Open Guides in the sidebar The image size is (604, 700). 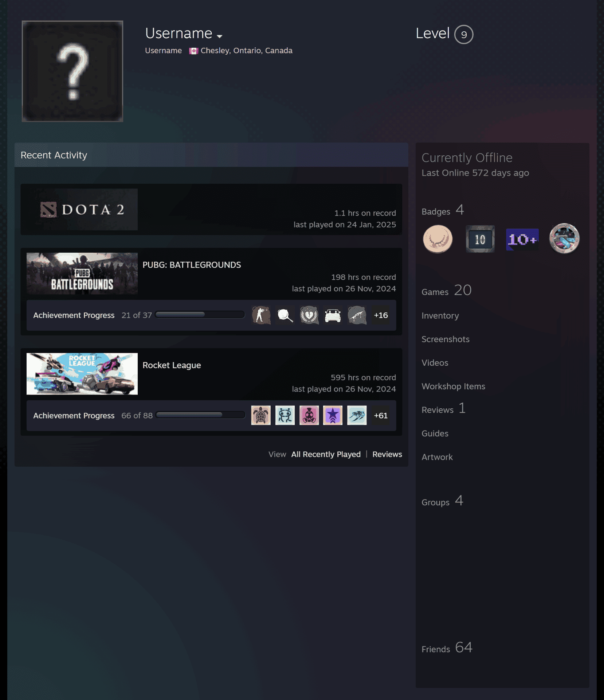pos(435,433)
